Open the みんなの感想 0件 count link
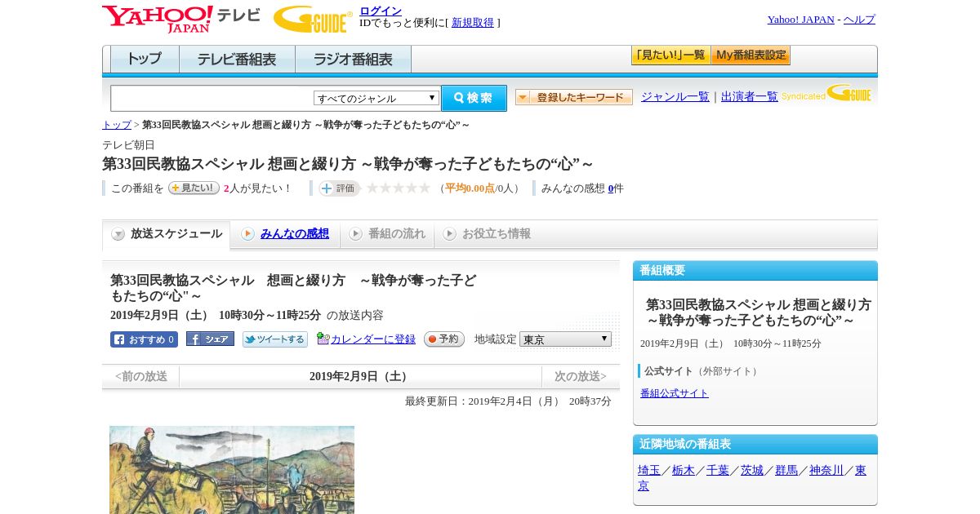Image resolution: width=980 pixels, height=514 pixels. click(611, 188)
